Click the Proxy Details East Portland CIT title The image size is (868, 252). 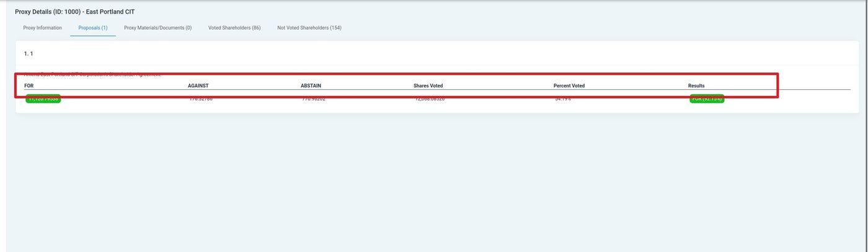pos(74,12)
